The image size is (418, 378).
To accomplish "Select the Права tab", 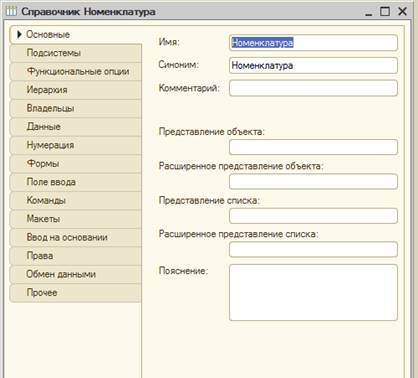I will (x=76, y=256).
